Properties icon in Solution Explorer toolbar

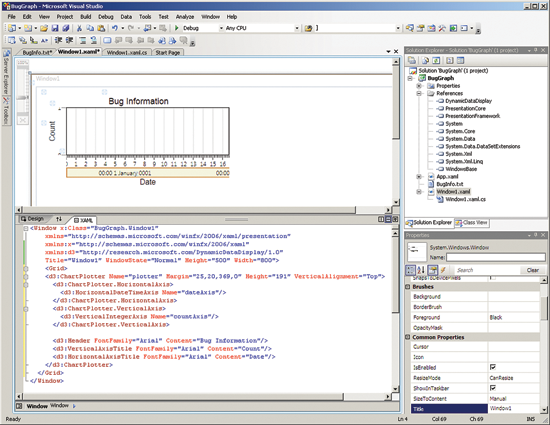click(x=412, y=60)
